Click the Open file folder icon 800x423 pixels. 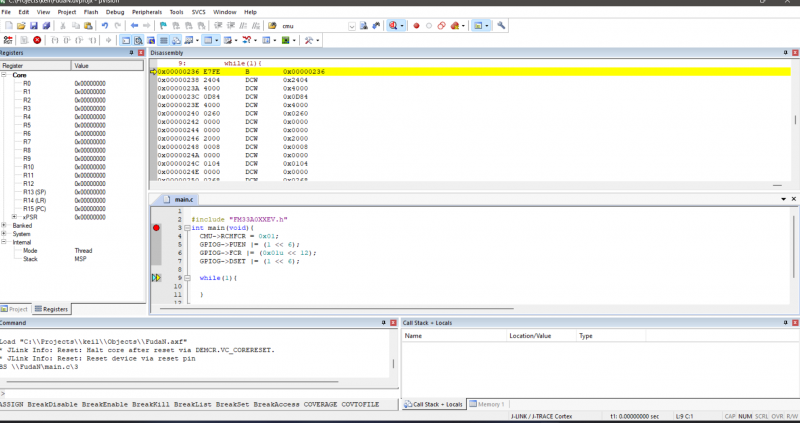point(21,24)
